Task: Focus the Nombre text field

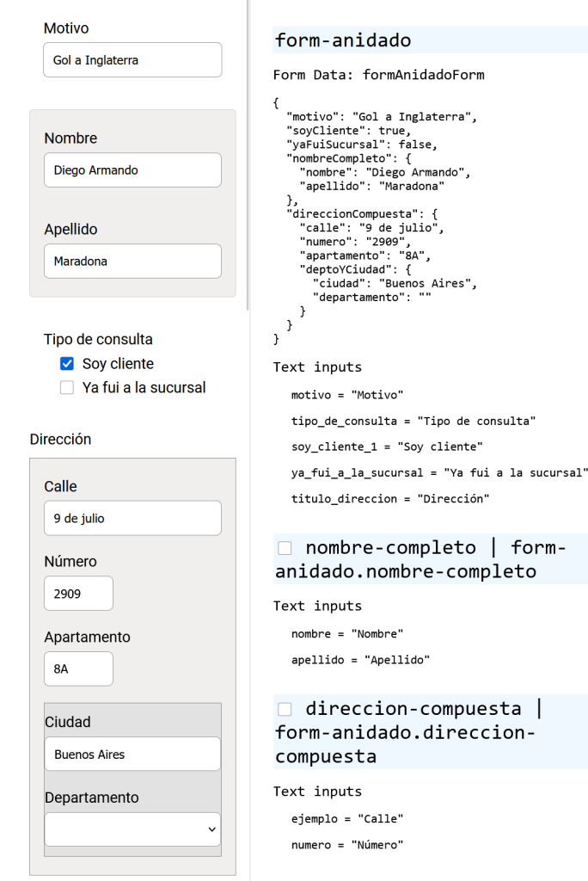Action: click(x=132, y=170)
